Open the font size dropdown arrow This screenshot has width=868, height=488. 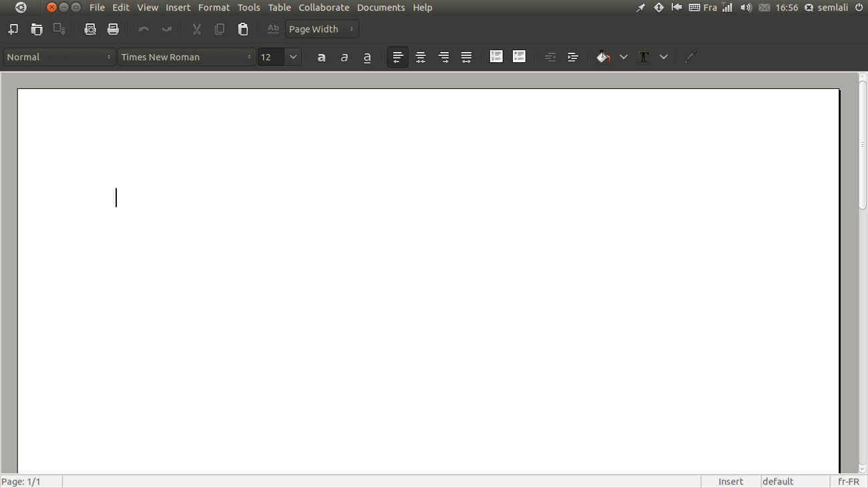click(x=293, y=57)
